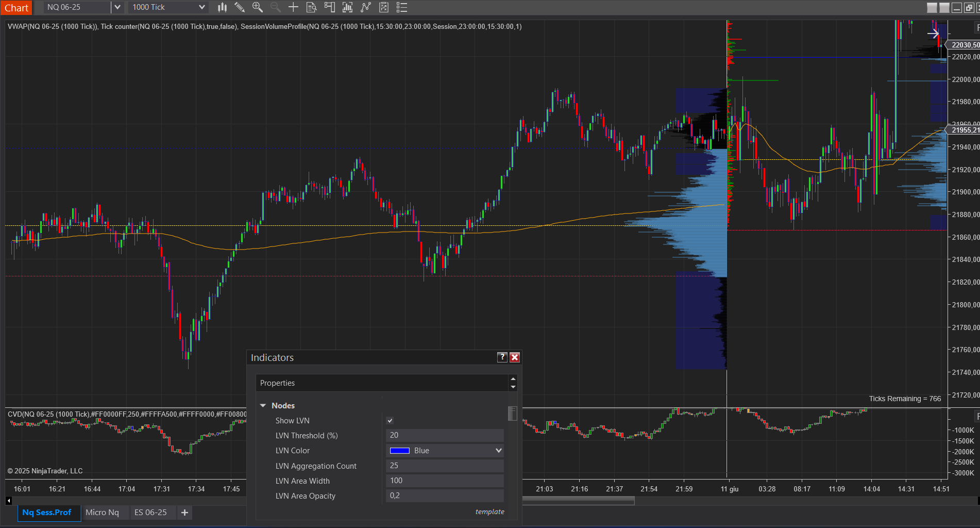This screenshot has height=528, width=980.
Task: Switch to the ES 06-25 tab
Action: pyautogui.click(x=150, y=513)
